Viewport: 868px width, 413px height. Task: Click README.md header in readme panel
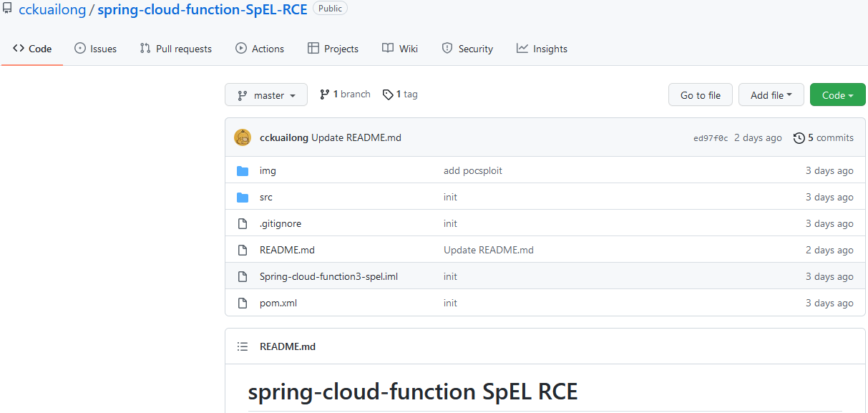(x=288, y=346)
